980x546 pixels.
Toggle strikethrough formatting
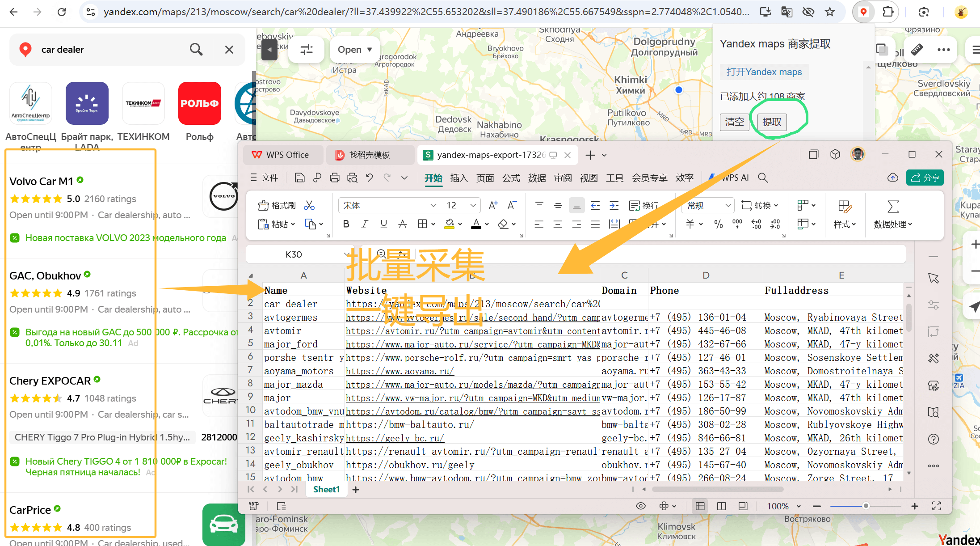point(402,224)
